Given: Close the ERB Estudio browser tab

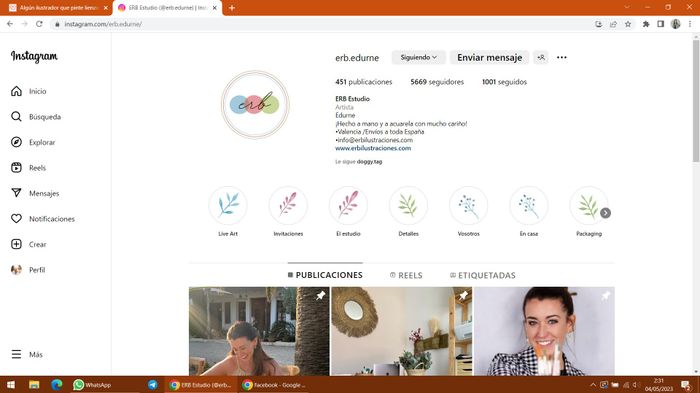Looking at the screenshot, I should click(215, 8).
